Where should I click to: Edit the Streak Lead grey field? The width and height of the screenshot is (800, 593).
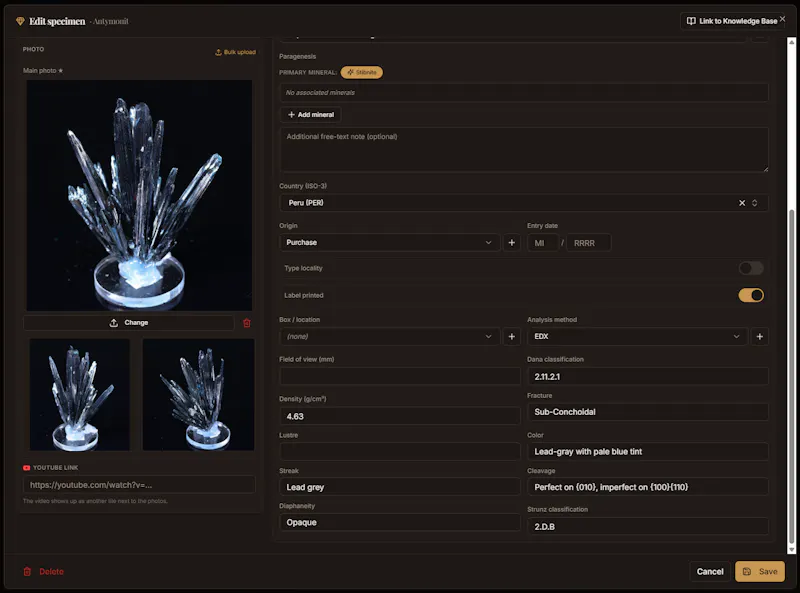tap(400, 487)
